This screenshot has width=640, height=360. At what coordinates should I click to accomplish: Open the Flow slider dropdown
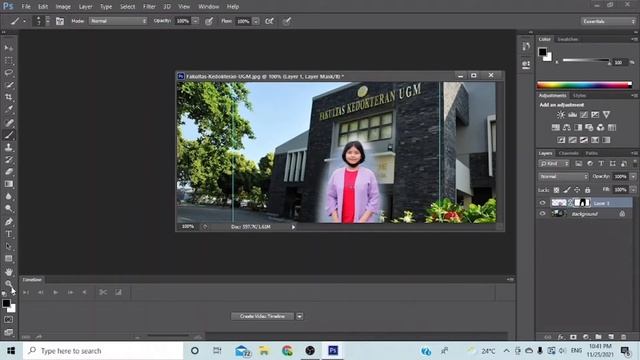(256, 21)
